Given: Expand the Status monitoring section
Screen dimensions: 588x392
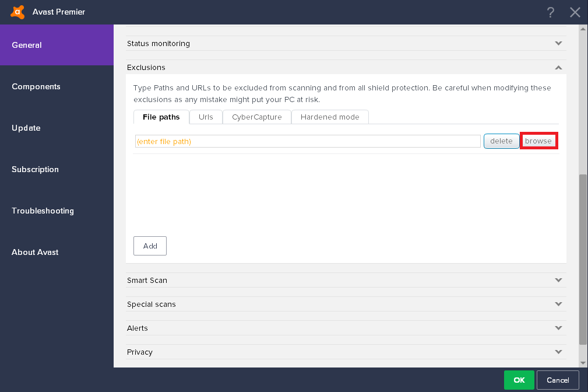Looking at the screenshot, I should pyautogui.click(x=558, y=44).
